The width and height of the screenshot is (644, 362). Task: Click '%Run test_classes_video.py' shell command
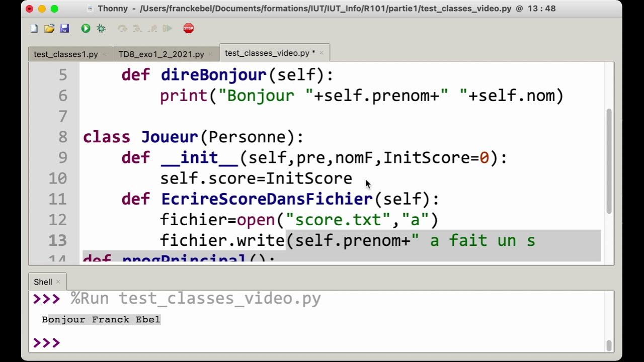196,299
